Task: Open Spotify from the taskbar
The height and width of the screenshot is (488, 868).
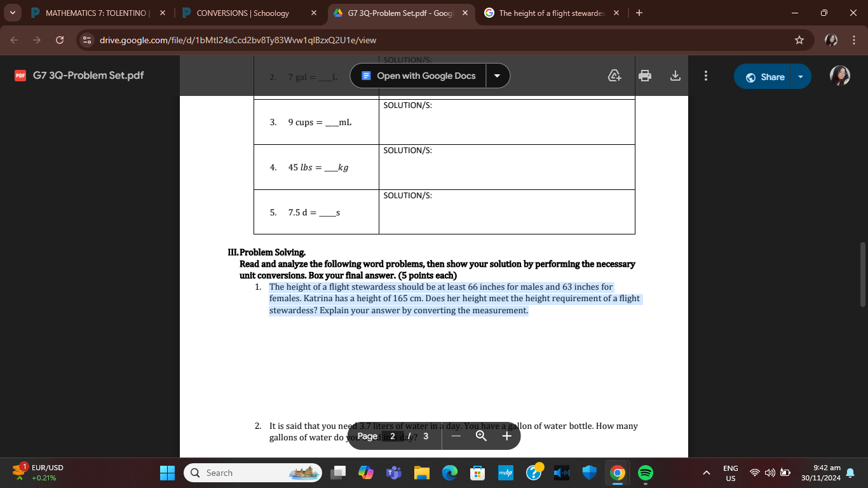Action: 645,473
